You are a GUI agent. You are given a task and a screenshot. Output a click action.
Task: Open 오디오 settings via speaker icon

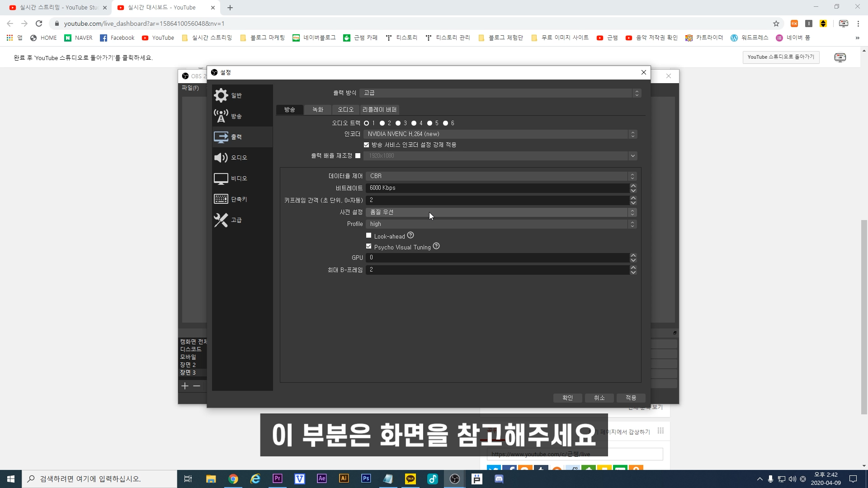tap(221, 158)
